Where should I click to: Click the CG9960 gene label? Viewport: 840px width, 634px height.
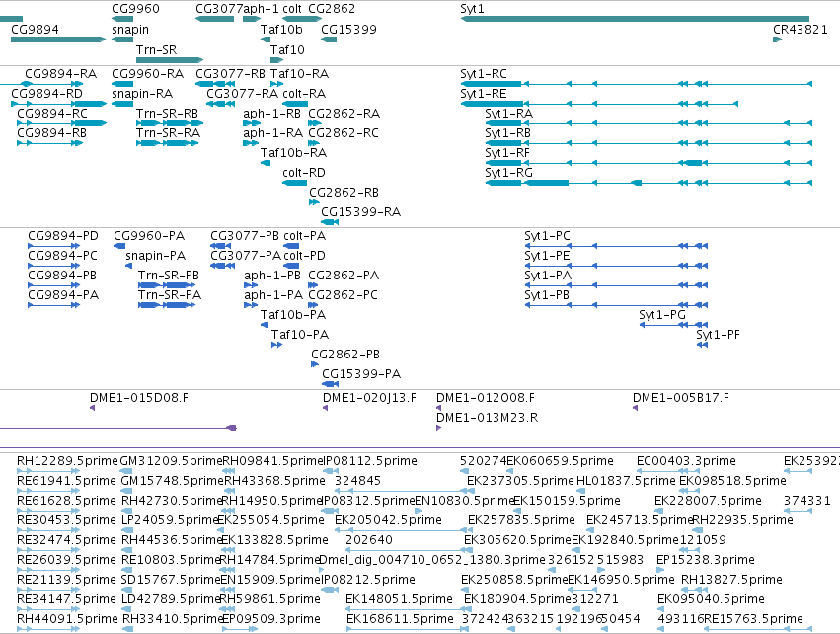click(x=135, y=9)
